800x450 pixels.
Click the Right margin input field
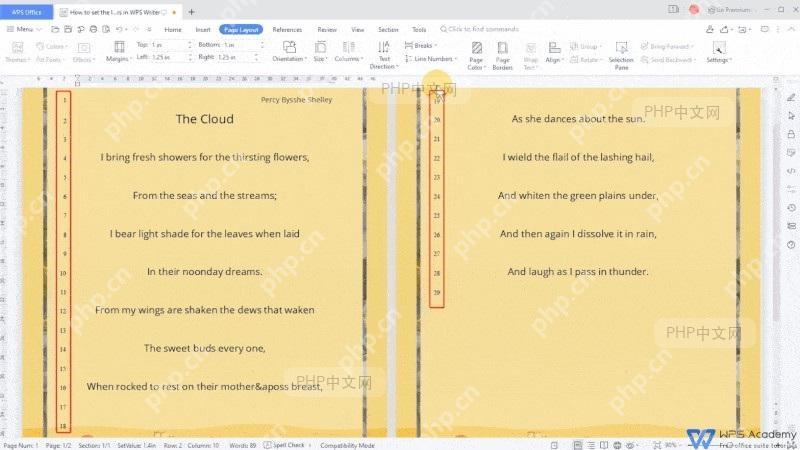pos(237,57)
